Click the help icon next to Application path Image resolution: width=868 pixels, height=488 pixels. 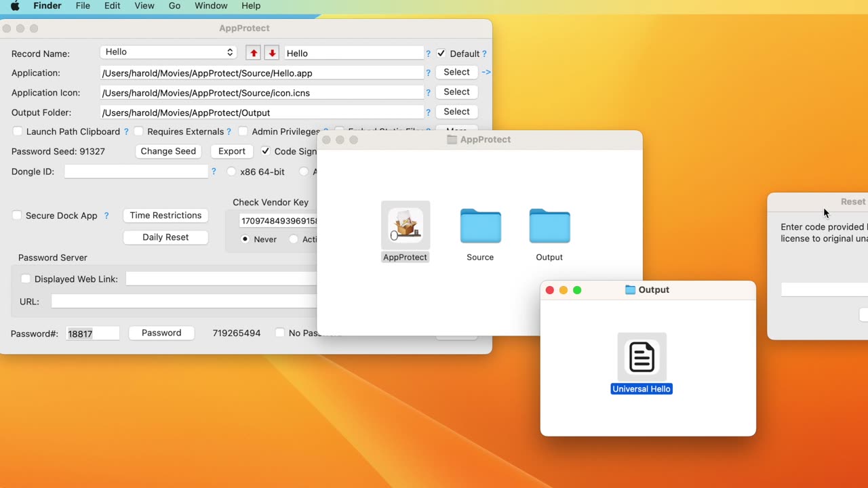pos(428,73)
